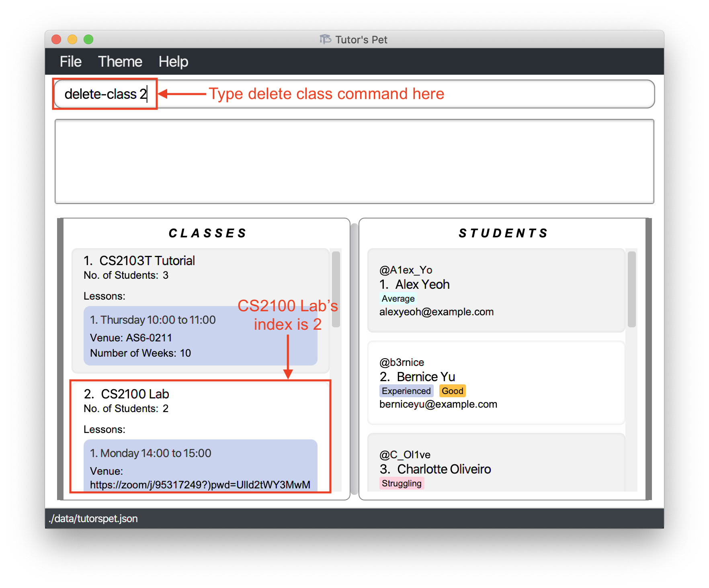
Task: Click the students list scrollbar
Action: [x=632, y=289]
